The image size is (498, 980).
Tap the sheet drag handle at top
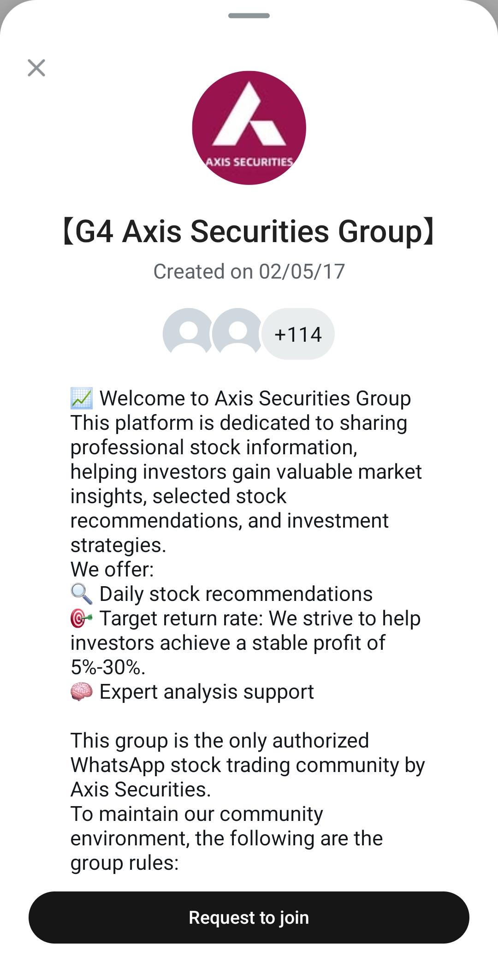point(249,16)
